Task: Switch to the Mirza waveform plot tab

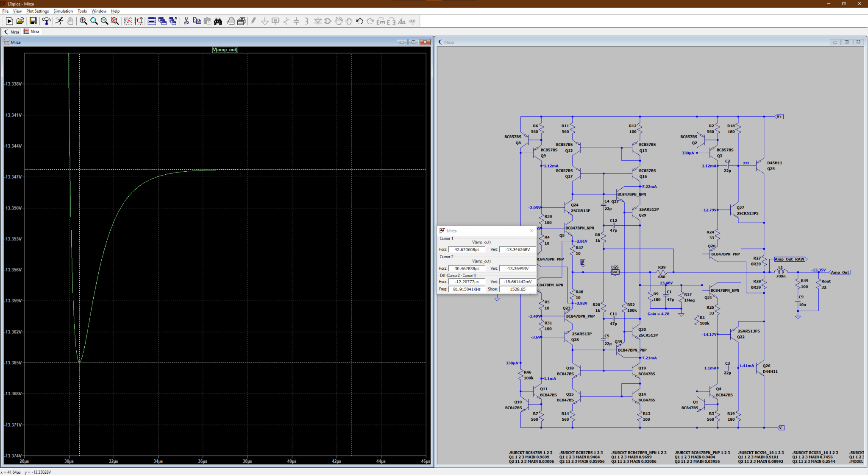Action: (31, 32)
